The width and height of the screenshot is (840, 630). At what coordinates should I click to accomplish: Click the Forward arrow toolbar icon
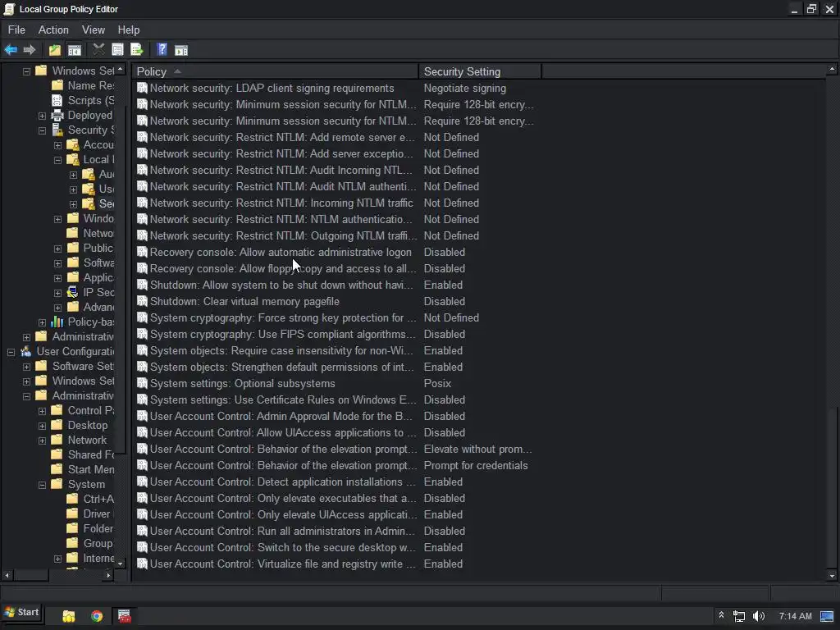tap(30, 50)
